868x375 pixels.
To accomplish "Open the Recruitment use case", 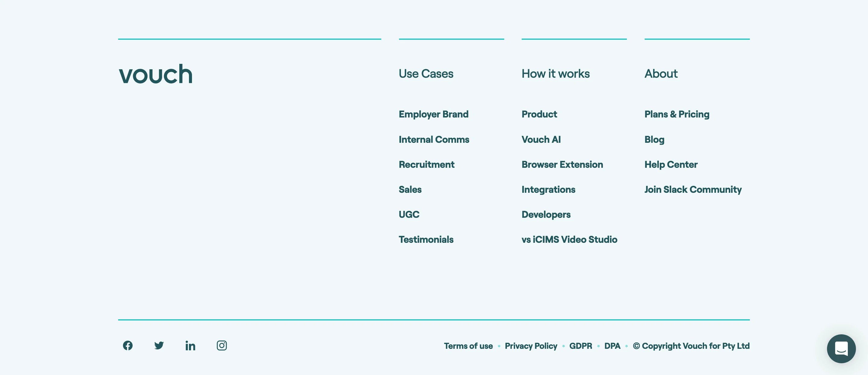I will click(426, 164).
